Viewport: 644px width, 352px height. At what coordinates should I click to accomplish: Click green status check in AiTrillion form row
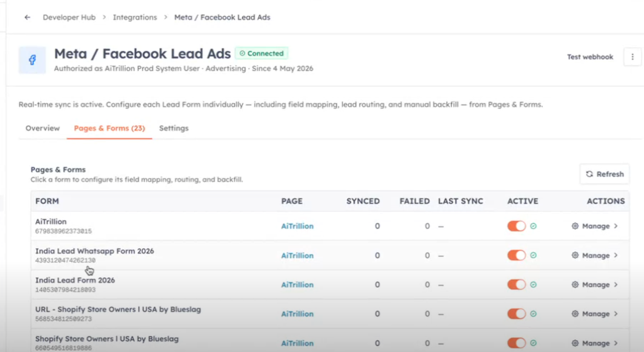(x=534, y=226)
